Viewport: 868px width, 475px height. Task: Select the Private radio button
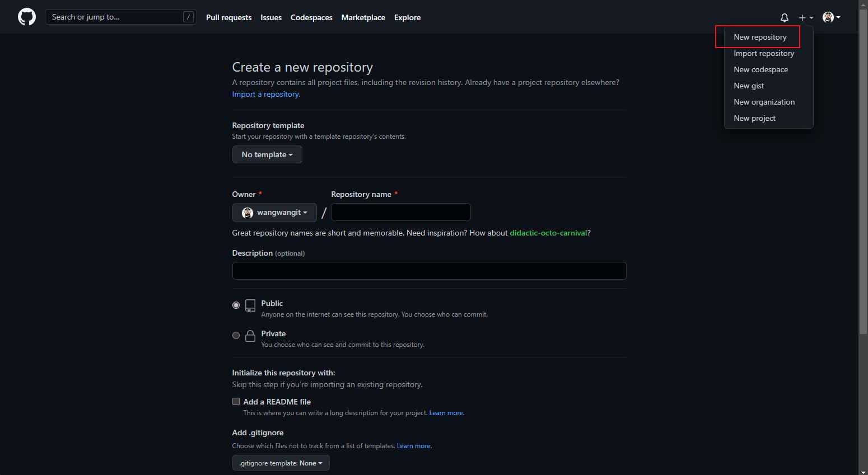(x=236, y=335)
